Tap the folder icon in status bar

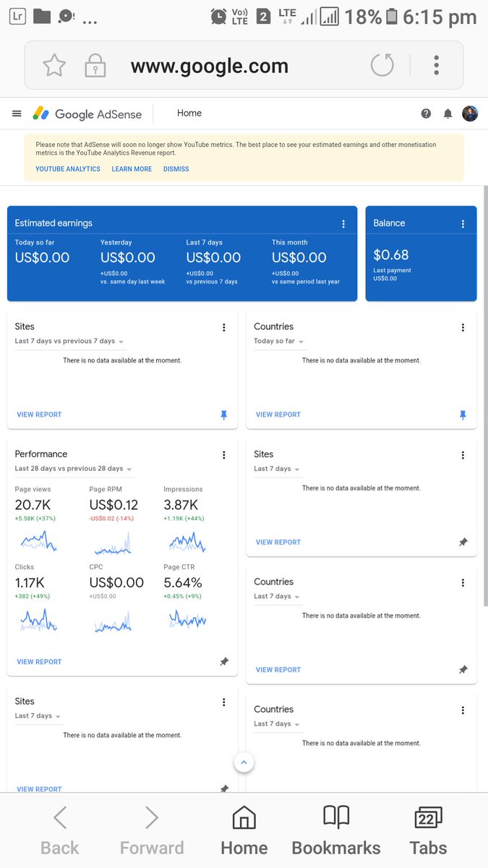[42, 16]
